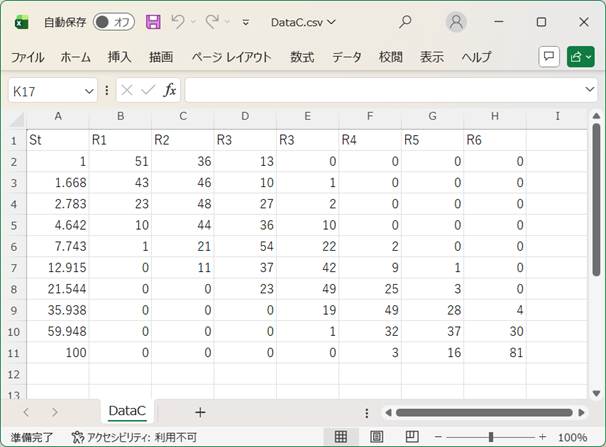This screenshot has width=606, height=447.
Task: Expand the formula bar chevron
Action: [x=589, y=90]
